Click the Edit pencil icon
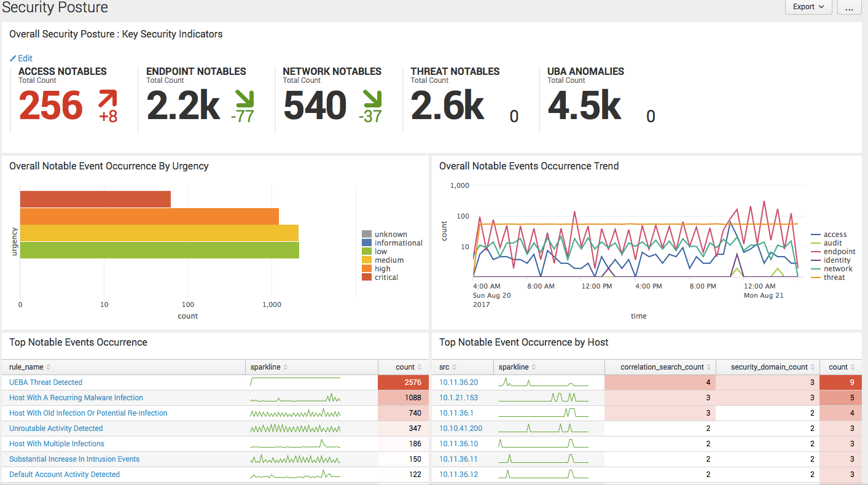868x485 pixels. pos(13,58)
